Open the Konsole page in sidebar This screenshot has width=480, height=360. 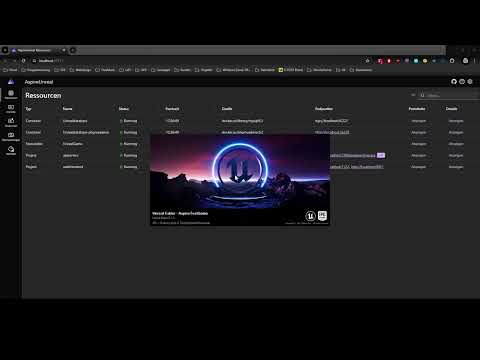11,109
